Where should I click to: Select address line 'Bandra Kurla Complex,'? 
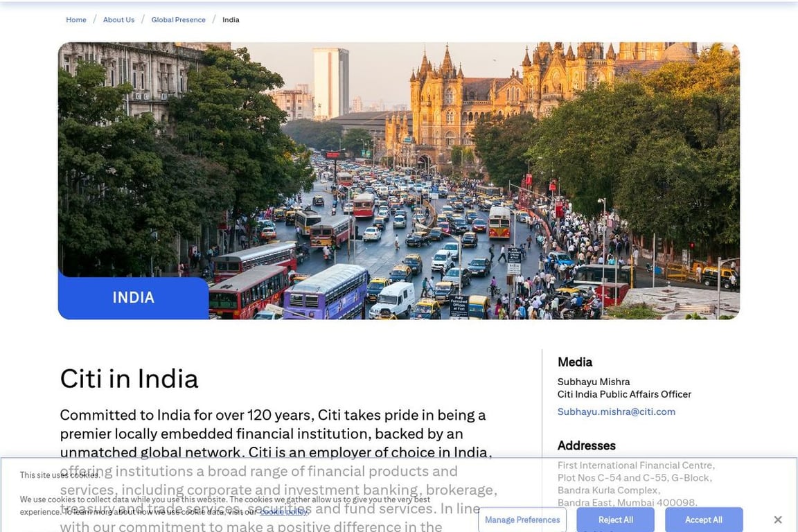pos(609,490)
